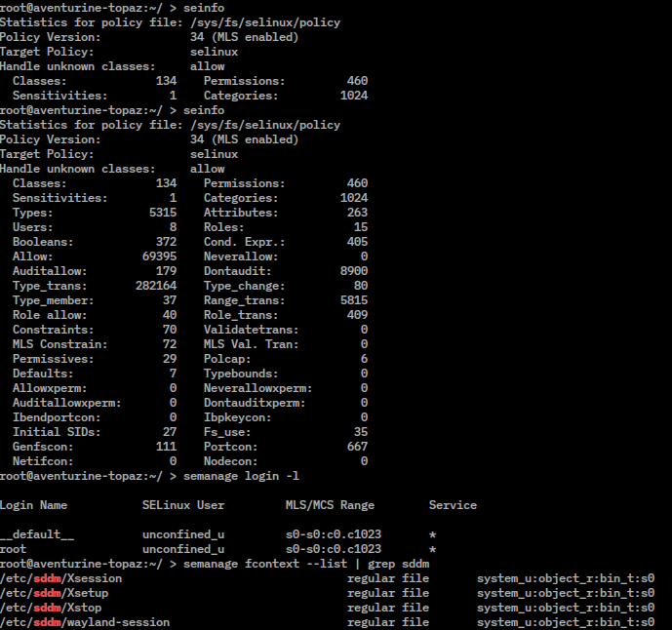Select the Type_trans value "282164"
The width and height of the screenshot is (672, 630).
[156, 286]
